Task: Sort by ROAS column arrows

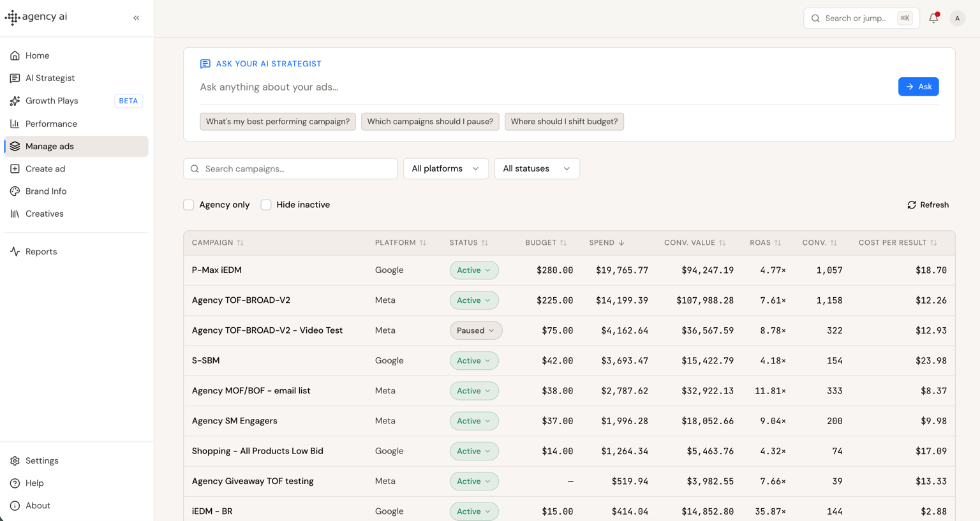Action: point(778,243)
